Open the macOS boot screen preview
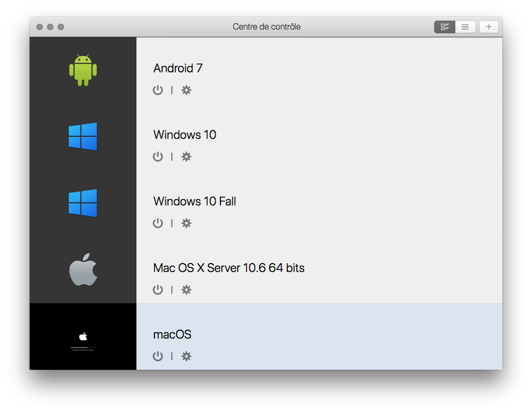 point(83,336)
